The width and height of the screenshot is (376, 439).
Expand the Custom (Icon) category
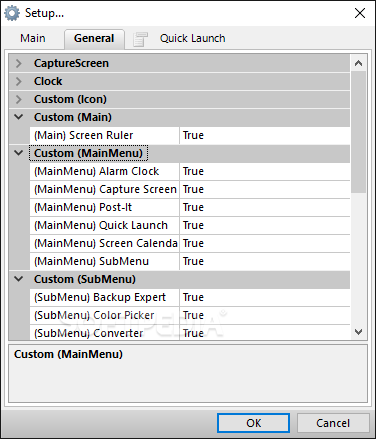19,99
